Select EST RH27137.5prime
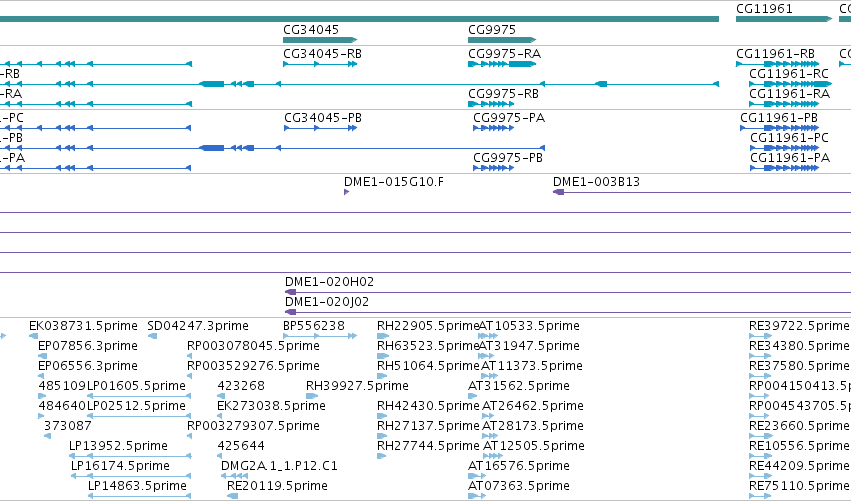 [x=428, y=426]
